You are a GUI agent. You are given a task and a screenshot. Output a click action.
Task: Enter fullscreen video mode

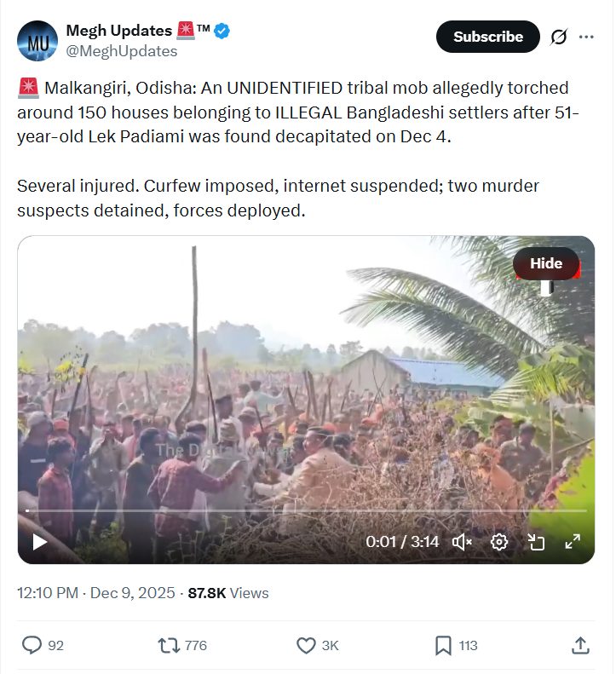pos(573,542)
